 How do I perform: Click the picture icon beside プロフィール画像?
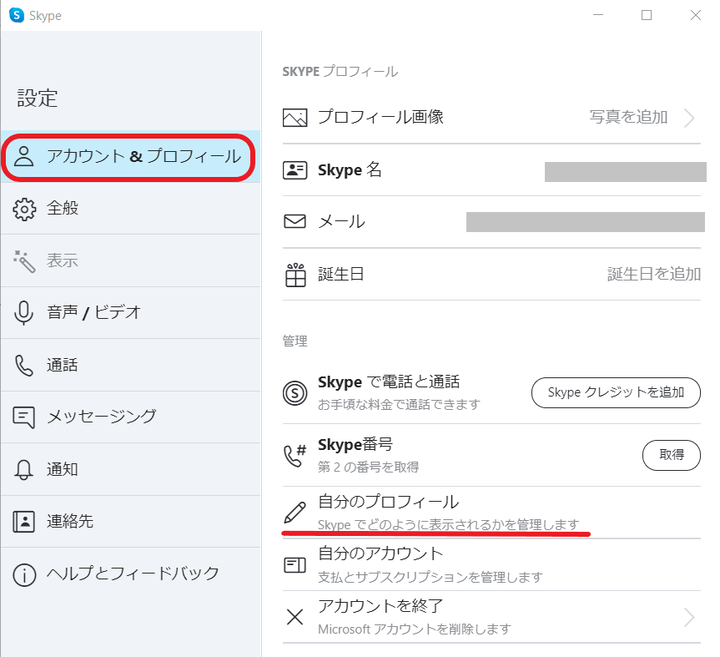(x=295, y=118)
